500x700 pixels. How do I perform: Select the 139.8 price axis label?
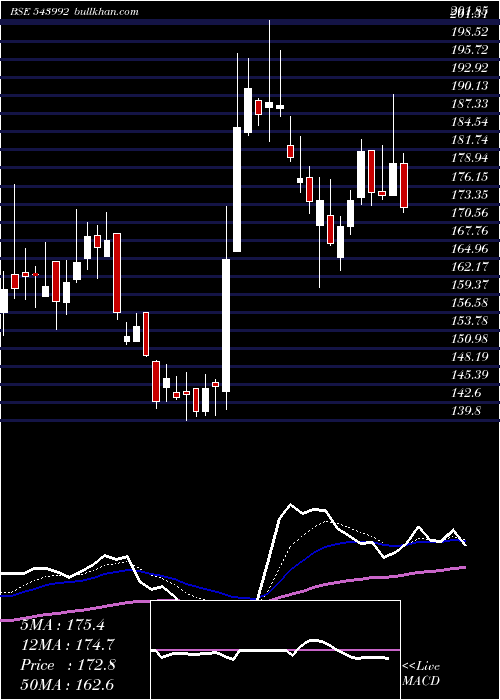pos(467,411)
